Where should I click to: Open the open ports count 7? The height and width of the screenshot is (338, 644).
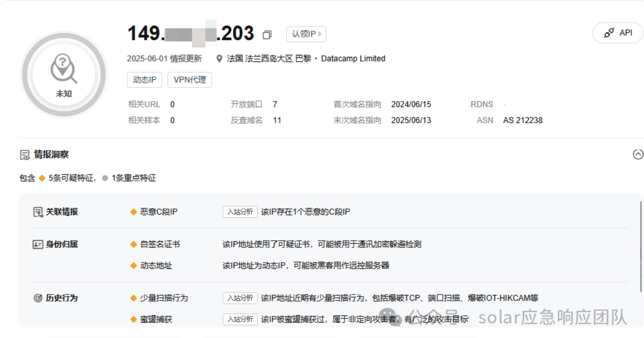pos(275,104)
